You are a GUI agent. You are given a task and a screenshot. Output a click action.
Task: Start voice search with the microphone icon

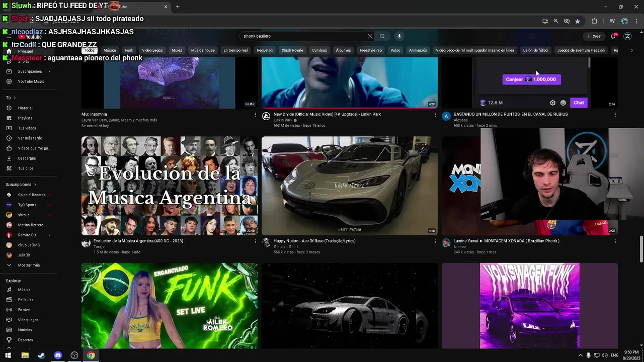click(x=399, y=36)
